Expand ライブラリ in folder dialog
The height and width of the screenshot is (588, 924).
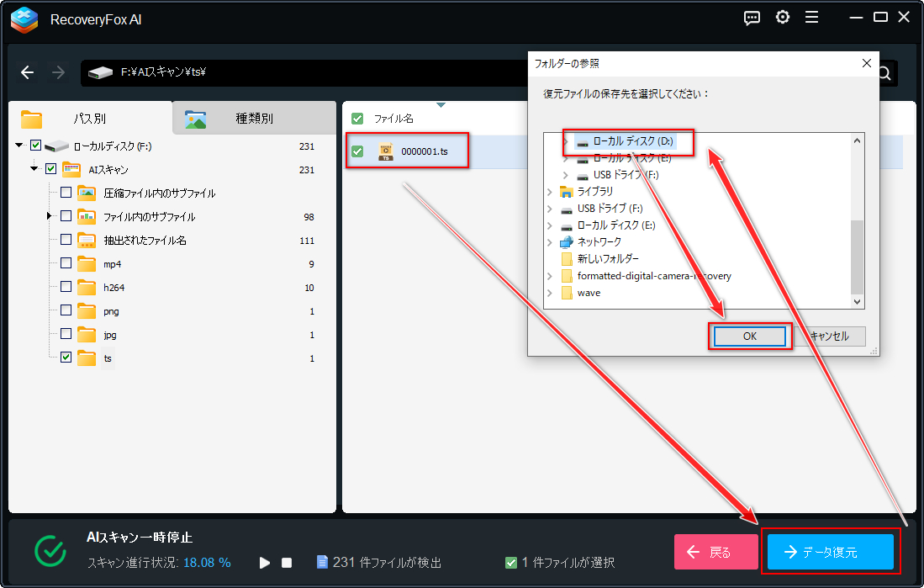(x=550, y=192)
